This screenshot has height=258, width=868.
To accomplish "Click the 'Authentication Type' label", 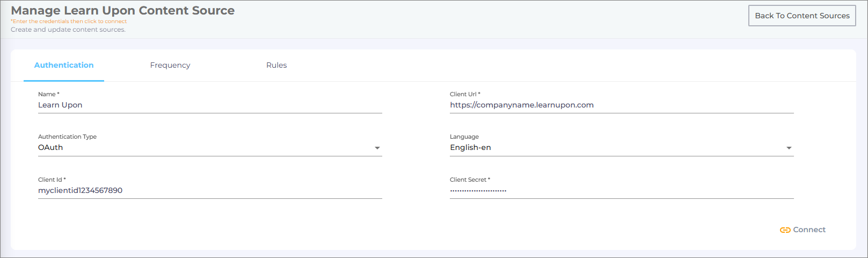I will point(67,137).
